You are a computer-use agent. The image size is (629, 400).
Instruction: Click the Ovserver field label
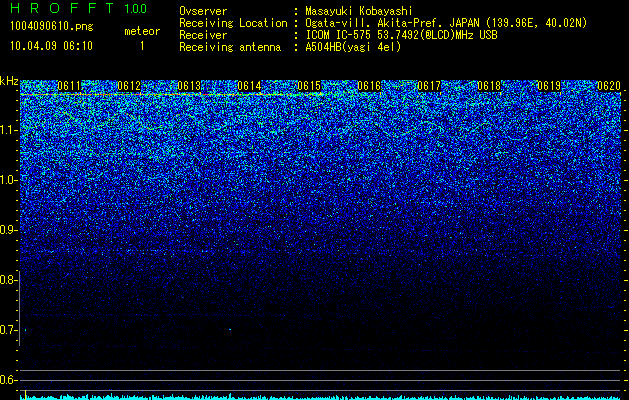203,11
